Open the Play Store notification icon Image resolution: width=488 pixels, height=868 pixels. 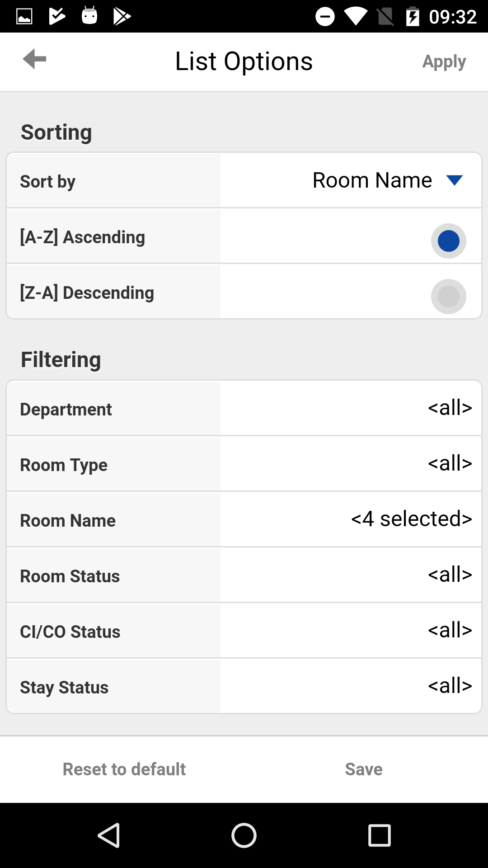(x=122, y=17)
